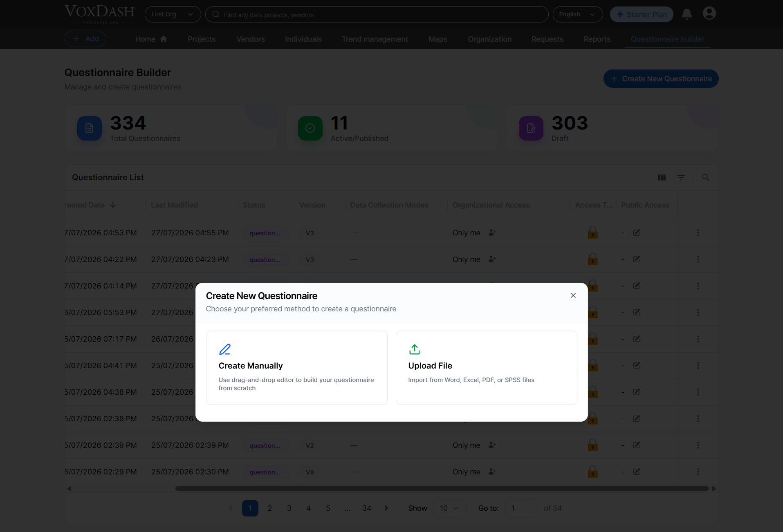This screenshot has height=532, width=783.
Task: Click the global search field for projects, vendors
Action: tap(377, 14)
